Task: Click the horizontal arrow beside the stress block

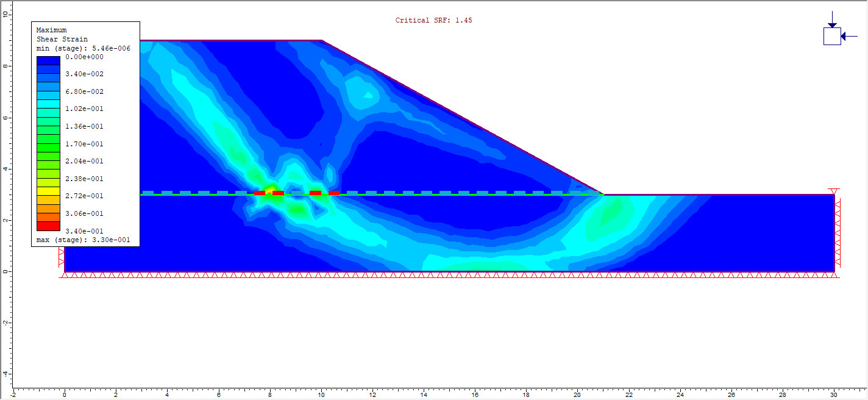Action: [x=850, y=37]
